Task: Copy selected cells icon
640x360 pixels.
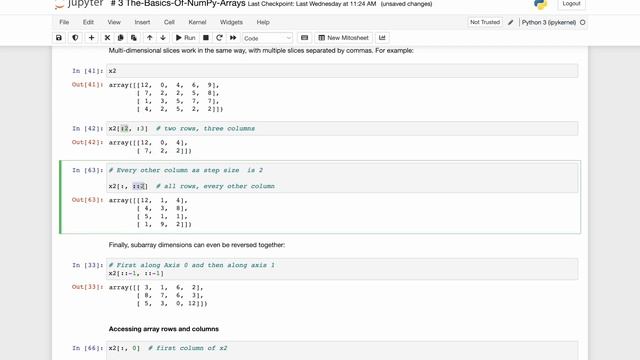Action: pos(120,38)
